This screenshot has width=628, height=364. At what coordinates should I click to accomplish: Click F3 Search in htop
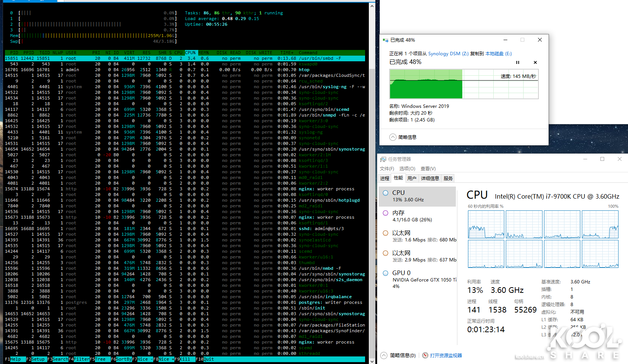pyautogui.click(x=58, y=359)
